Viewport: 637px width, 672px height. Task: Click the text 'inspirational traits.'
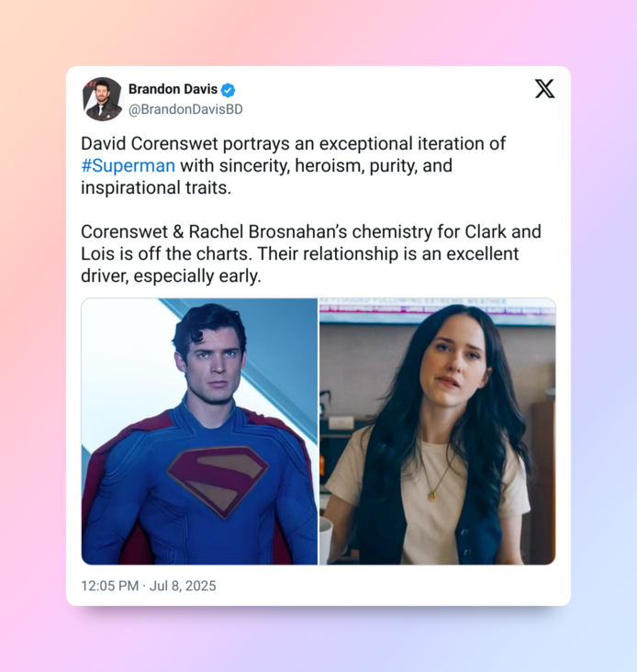tap(156, 187)
